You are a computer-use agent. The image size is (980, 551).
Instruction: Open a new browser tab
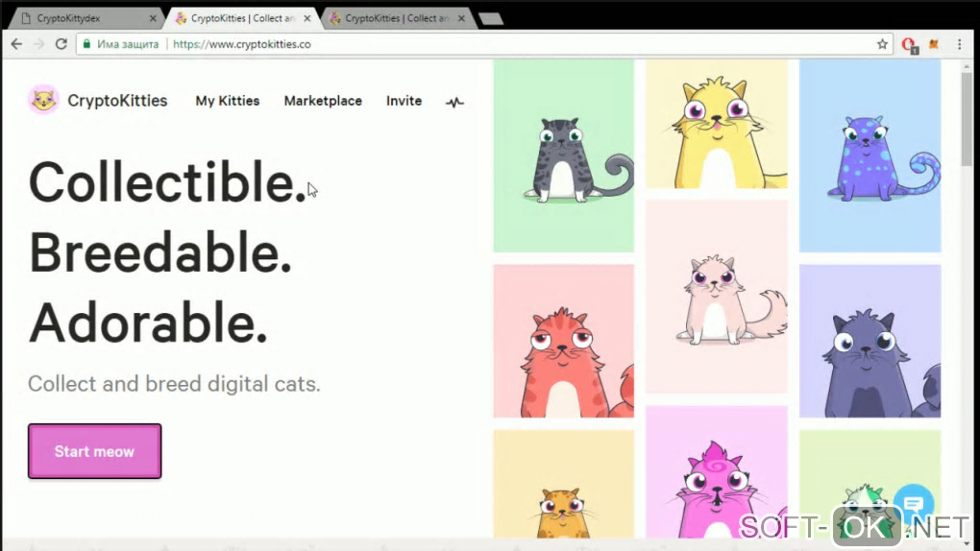pos(491,19)
